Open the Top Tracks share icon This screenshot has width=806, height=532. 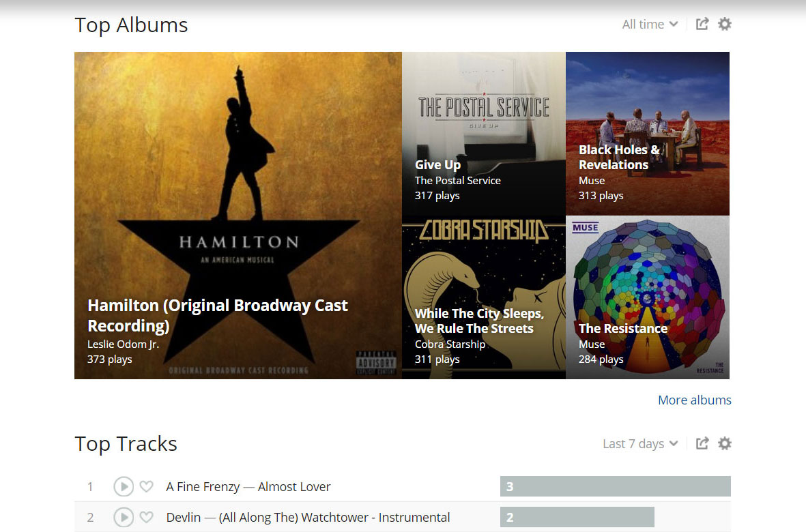[702, 444]
